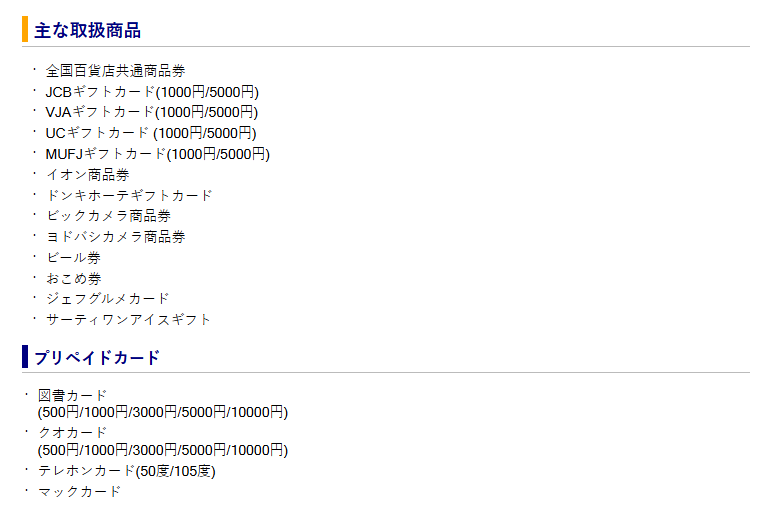Click the プリペイドカード section heading

tap(97, 357)
